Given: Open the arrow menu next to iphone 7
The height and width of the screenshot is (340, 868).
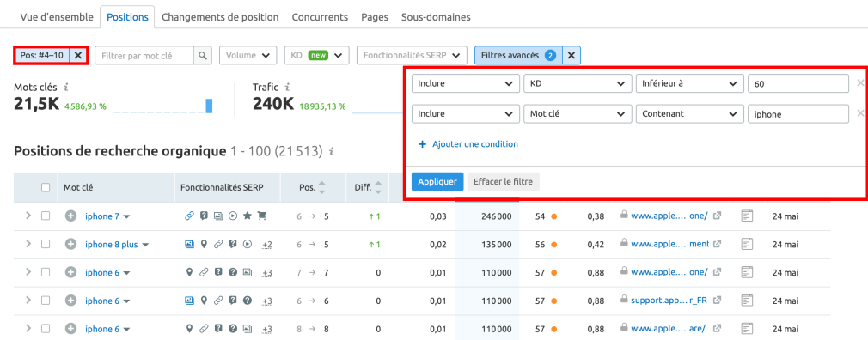Looking at the screenshot, I should pyautogui.click(x=127, y=216).
